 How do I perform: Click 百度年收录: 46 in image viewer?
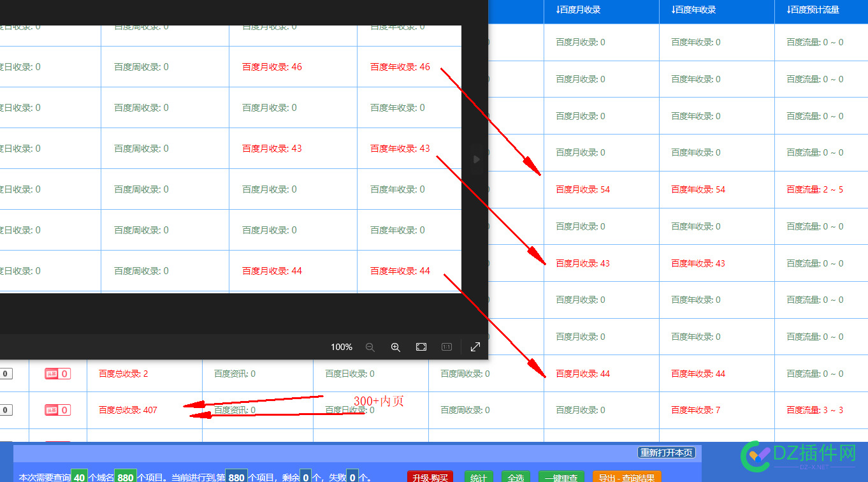pos(400,67)
